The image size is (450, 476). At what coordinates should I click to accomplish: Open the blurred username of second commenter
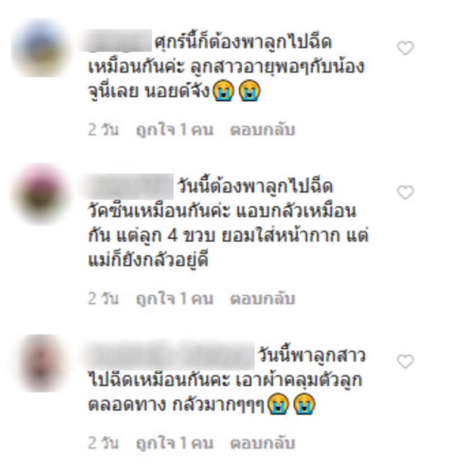tap(127, 187)
